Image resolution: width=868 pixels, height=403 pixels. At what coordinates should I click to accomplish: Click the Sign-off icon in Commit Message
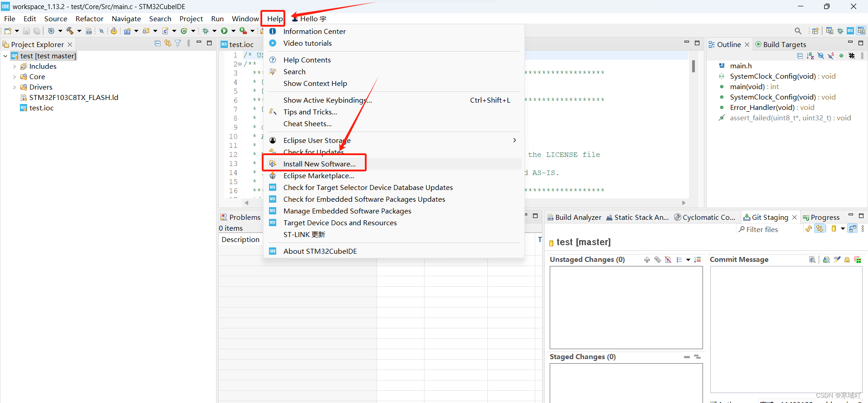[837, 260]
